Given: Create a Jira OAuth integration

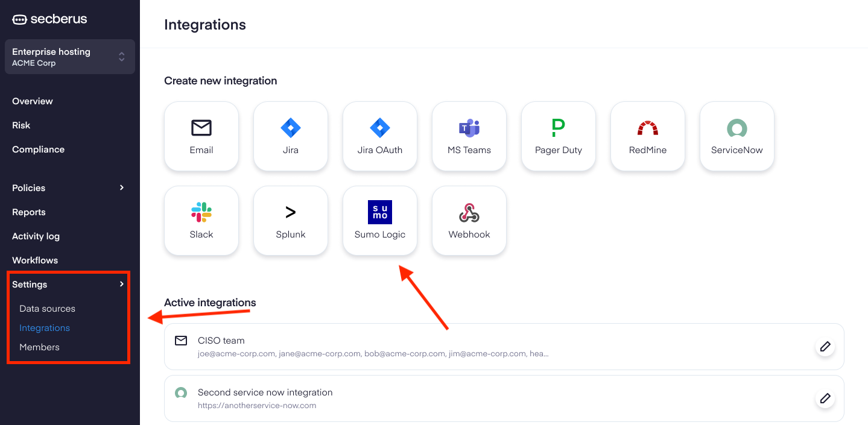Looking at the screenshot, I should (x=380, y=136).
